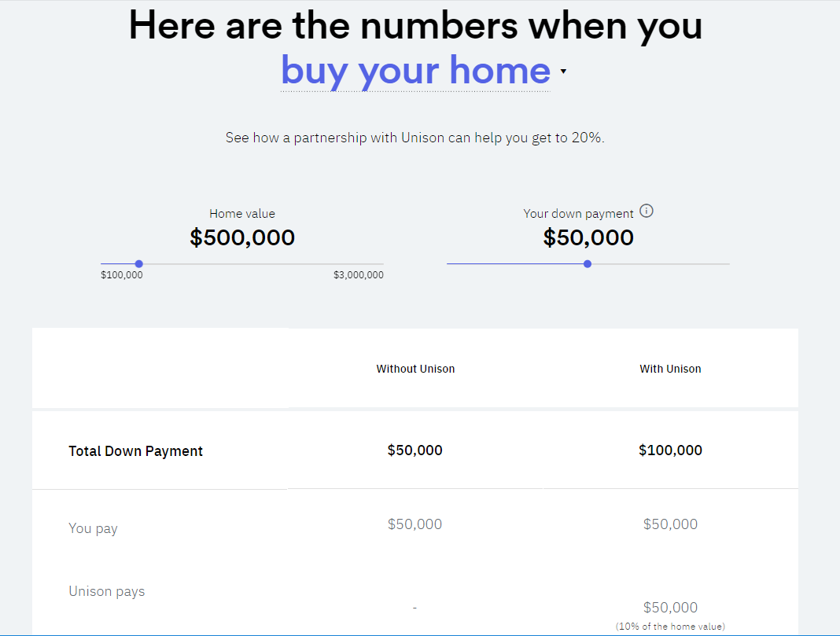Click right end of down payment track
Viewport: 840px width, 636px height.
(727, 264)
